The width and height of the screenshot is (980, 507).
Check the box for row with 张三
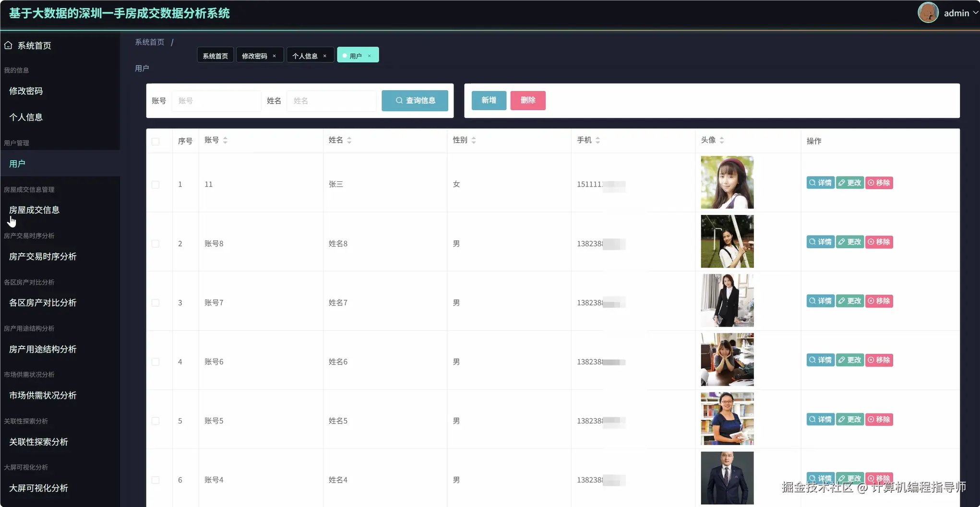155,185
